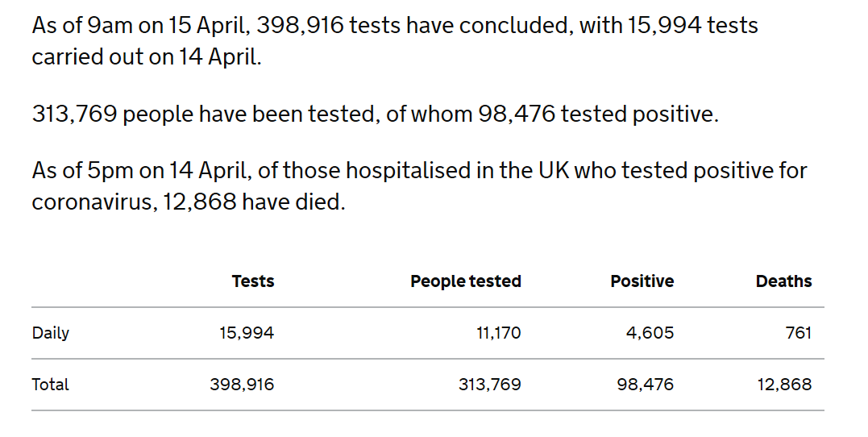
Task: Click the Positive column header
Action: click(x=642, y=281)
